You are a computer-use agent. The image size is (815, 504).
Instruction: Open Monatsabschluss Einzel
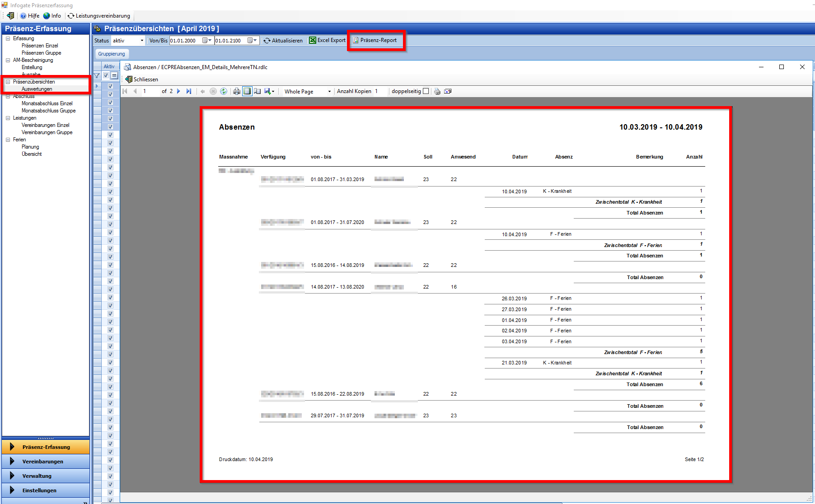[x=47, y=103]
